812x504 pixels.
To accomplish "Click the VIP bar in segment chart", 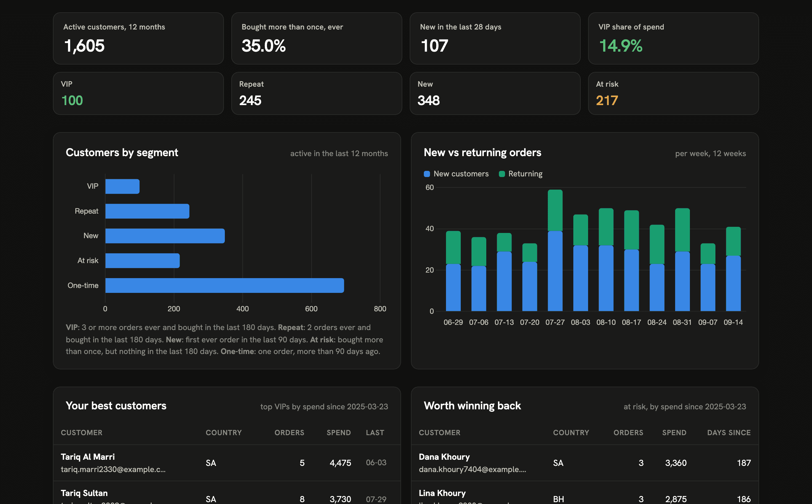I will [122, 186].
